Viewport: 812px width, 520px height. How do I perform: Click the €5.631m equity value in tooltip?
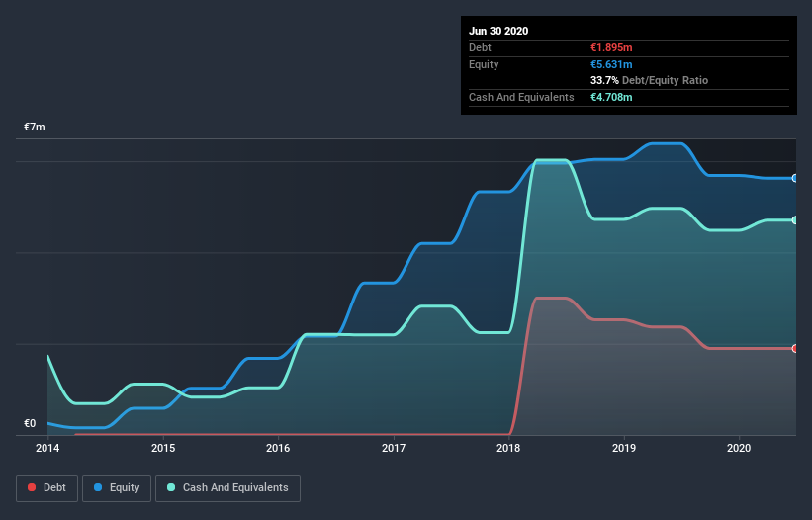coord(611,64)
